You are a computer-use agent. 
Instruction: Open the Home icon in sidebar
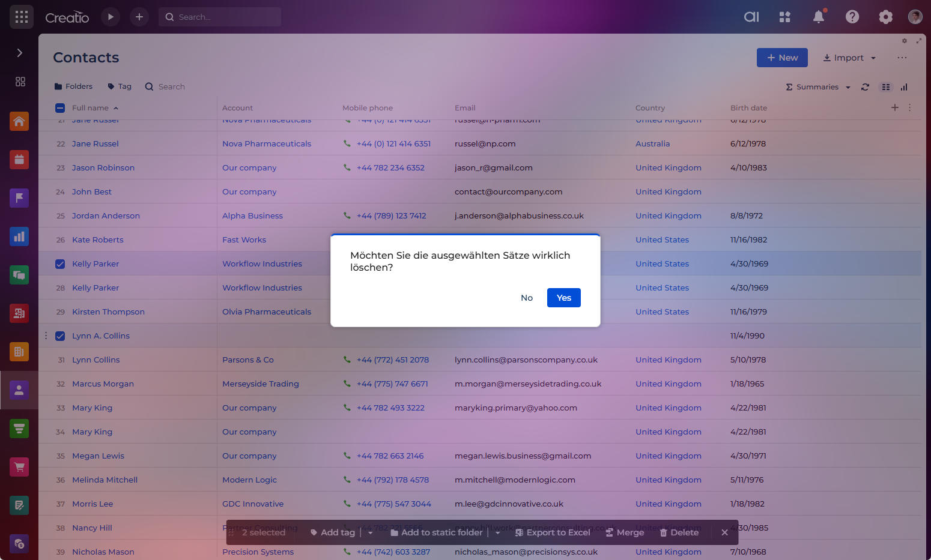point(19,121)
